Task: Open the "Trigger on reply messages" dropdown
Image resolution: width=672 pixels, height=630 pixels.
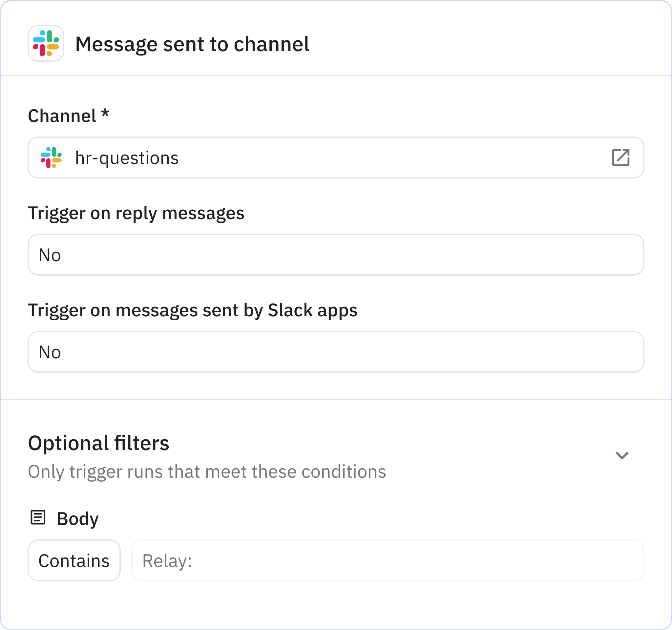Action: 336,255
